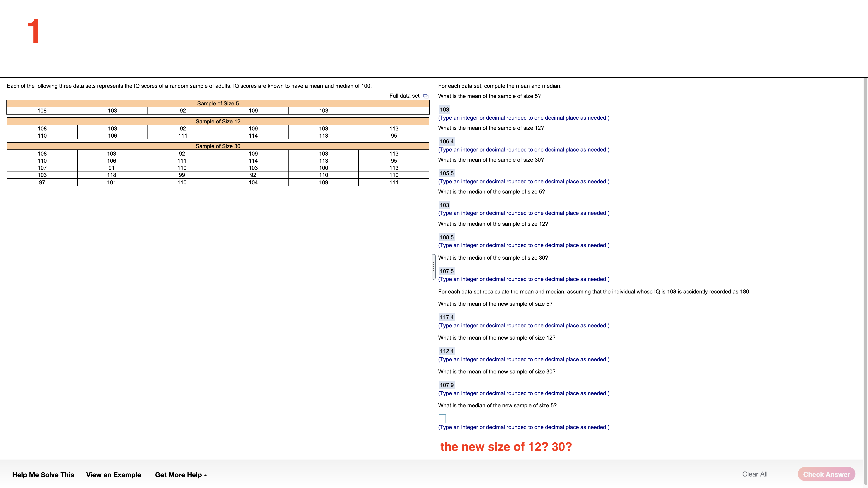Click the Sample of Size 5 header row
Screen dimensions: 868x488
click(218, 103)
